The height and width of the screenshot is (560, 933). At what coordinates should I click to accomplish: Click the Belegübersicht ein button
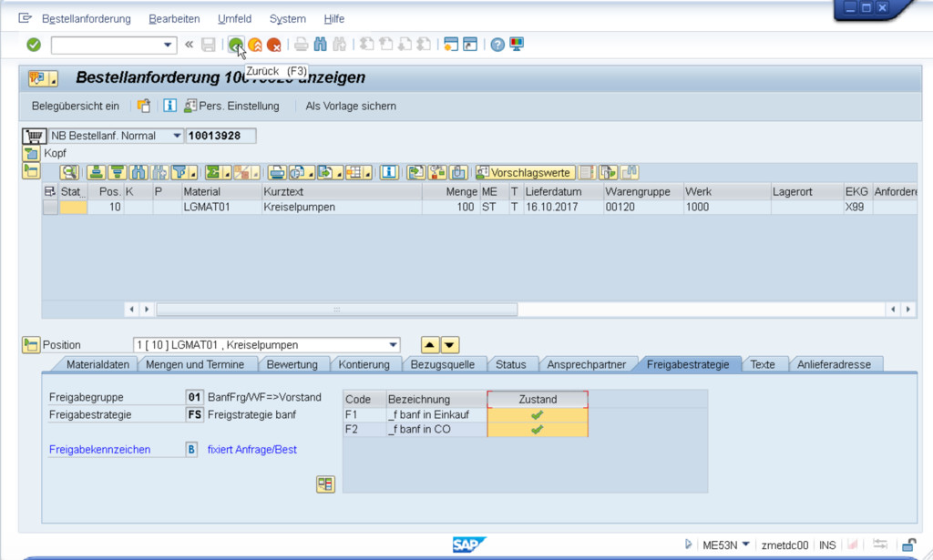[x=76, y=107]
